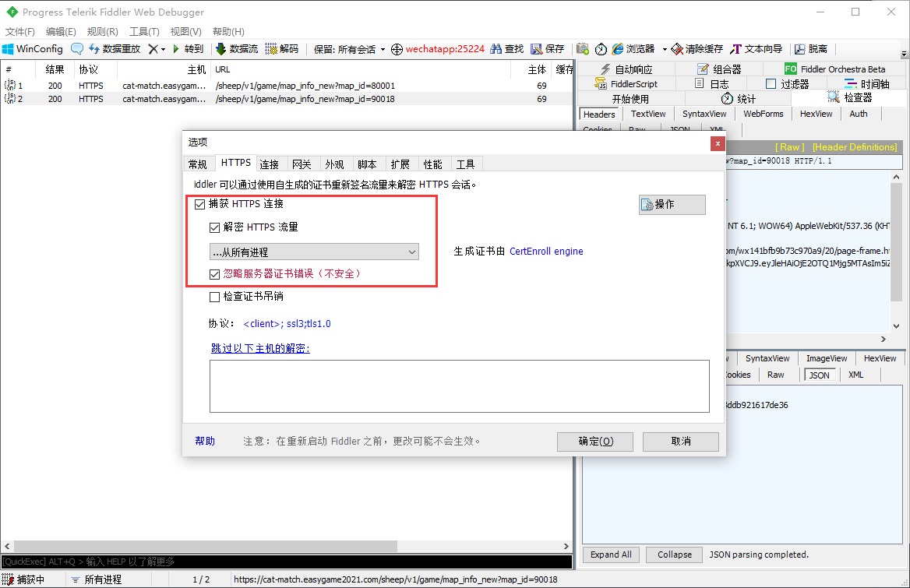The image size is (910, 588).
Task: Open the 日志 log tab
Action: click(712, 84)
